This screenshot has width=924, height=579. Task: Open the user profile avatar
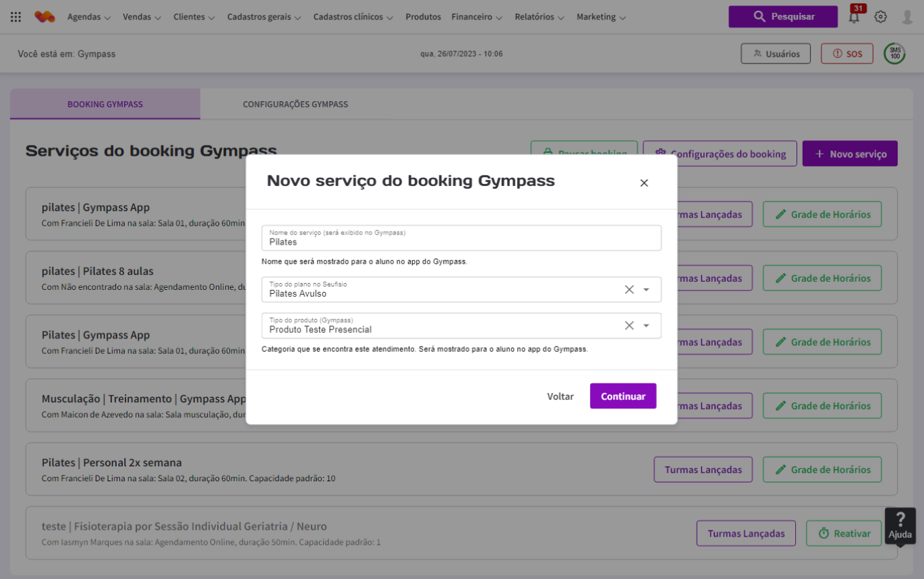907,17
